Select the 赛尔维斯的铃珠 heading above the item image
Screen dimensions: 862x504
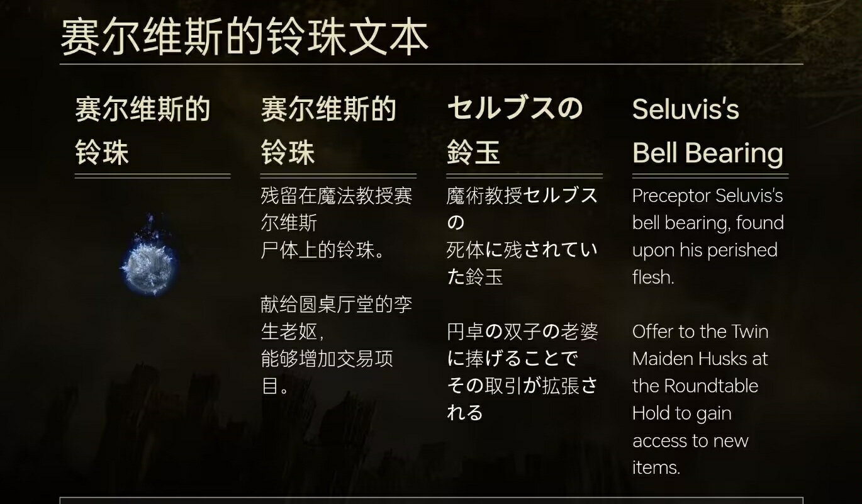[143, 131]
